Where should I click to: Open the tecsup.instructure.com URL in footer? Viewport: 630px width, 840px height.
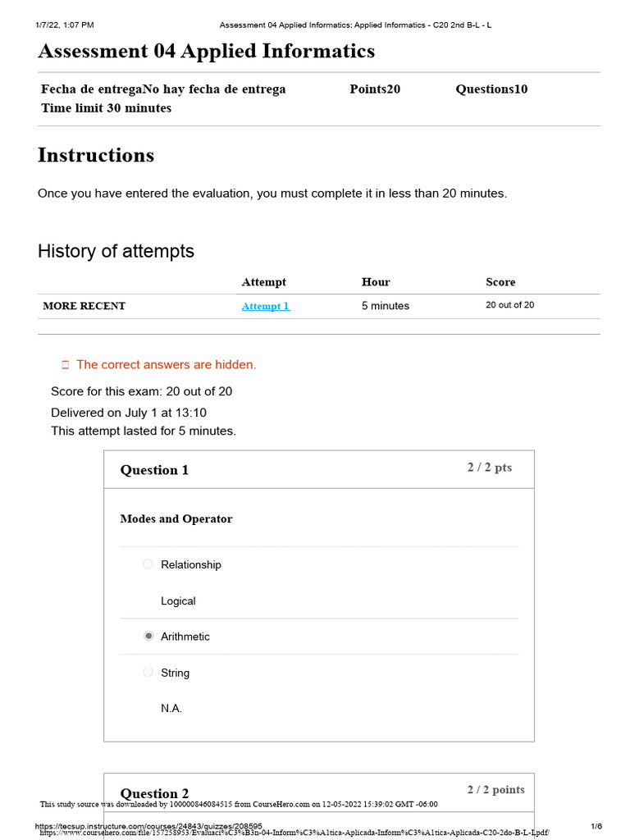[x=149, y=825]
